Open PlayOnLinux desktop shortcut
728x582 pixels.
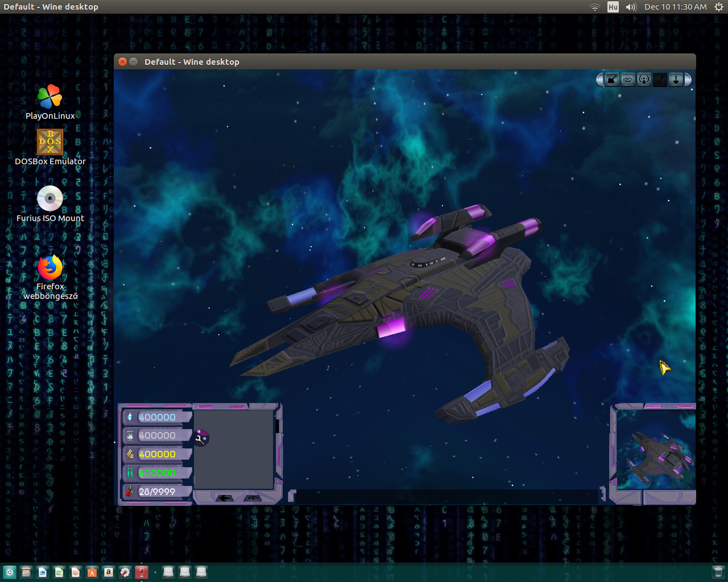pyautogui.click(x=50, y=97)
